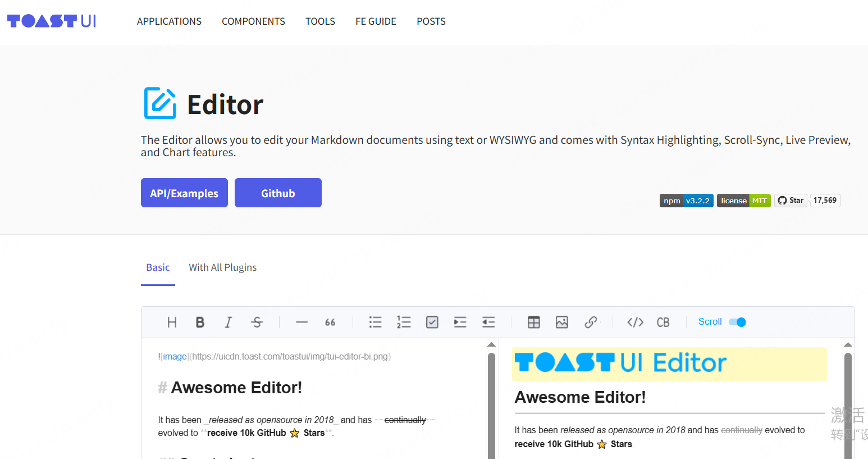
Task: Open the APPLICATIONS menu
Action: [x=169, y=21]
